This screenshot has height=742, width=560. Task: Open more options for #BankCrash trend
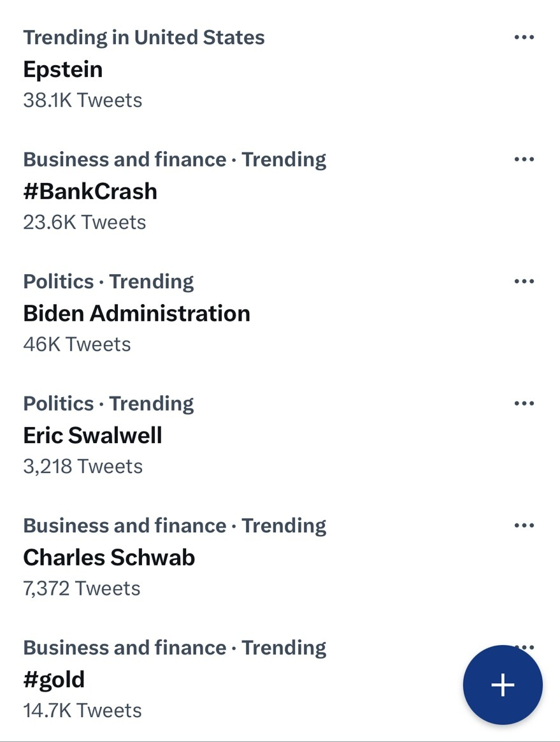(524, 159)
